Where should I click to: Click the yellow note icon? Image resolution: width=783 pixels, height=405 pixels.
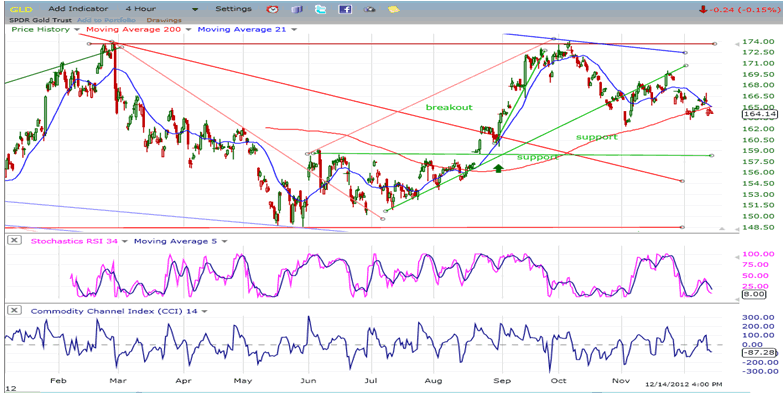click(x=393, y=9)
